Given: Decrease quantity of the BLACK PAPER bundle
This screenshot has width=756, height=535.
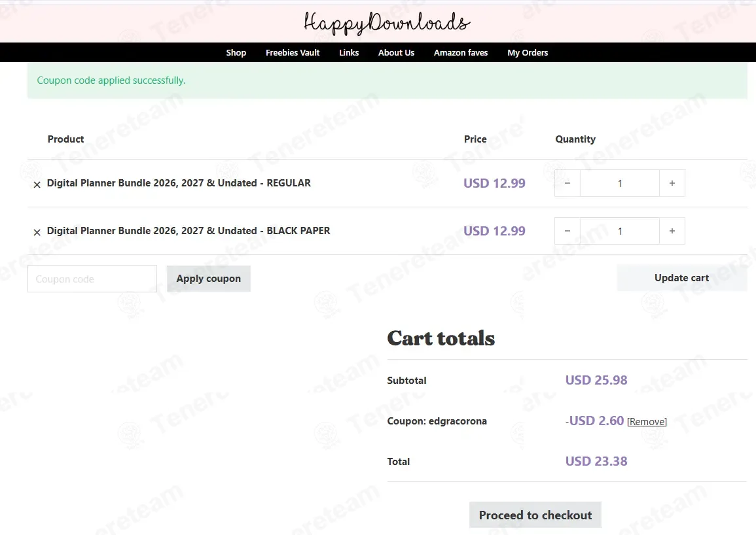Looking at the screenshot, I should click(x=567, y=231).
